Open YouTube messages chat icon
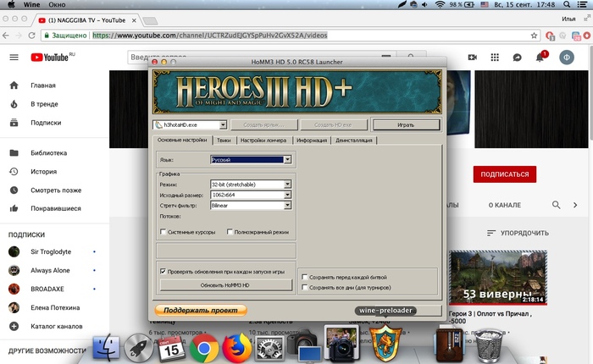Image resolution: width=593 pixels, height=364 pixels. click(x=517, y=58)
